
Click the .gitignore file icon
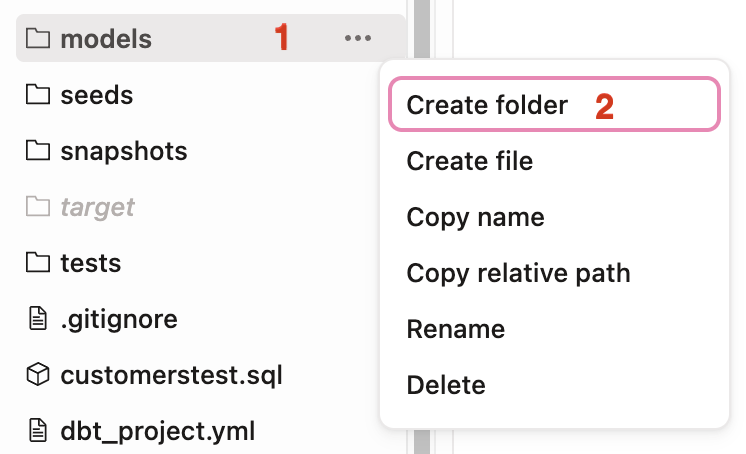click(37, 319)
